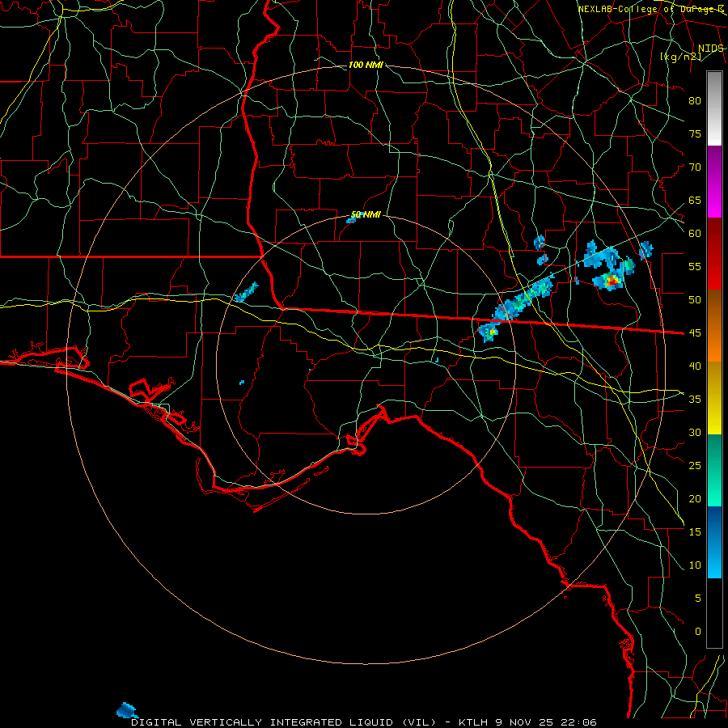Click the 65 value on the VIL scale
This screenshot has width=728, height=728.
tap(695, 200)
